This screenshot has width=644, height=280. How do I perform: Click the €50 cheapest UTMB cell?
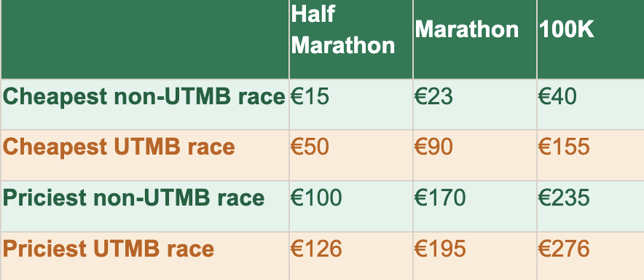(351, 155)
